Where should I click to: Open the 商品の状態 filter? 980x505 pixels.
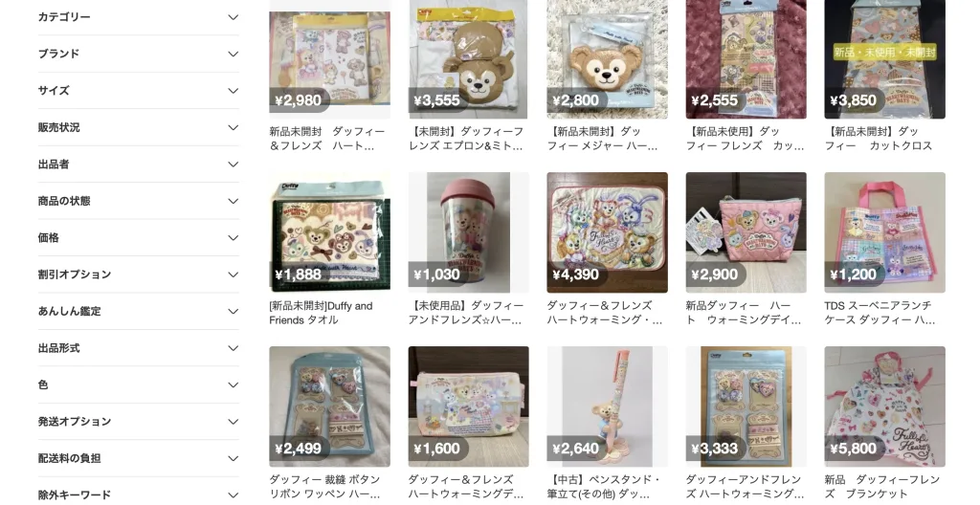pyautogui.click(x=138, y=201)
